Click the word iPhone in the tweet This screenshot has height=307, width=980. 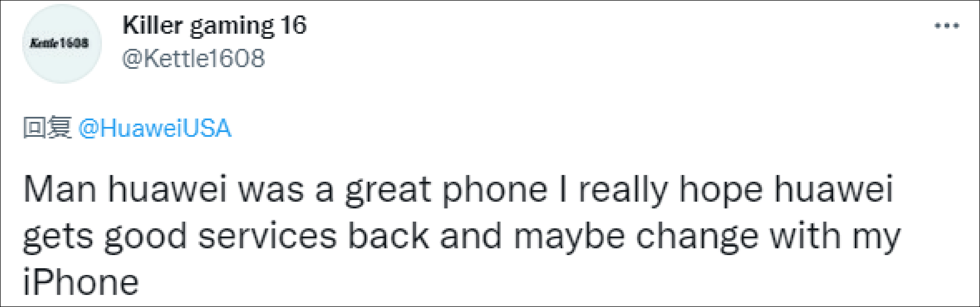[x=81, y=282]
